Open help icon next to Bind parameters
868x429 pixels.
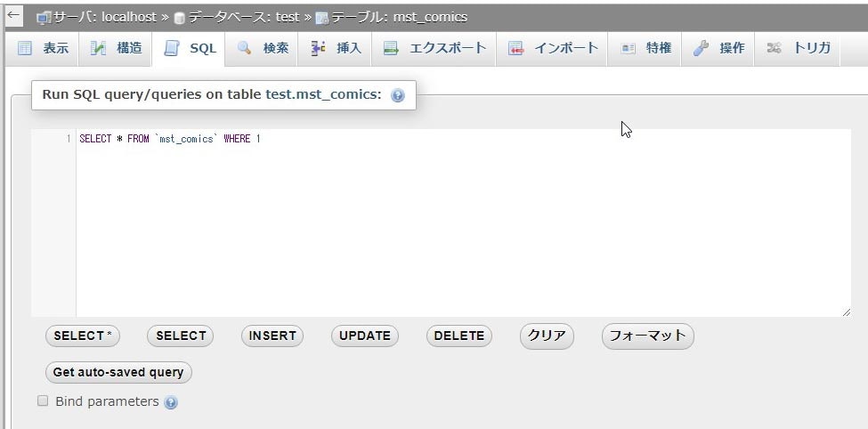tap(171, 402)
